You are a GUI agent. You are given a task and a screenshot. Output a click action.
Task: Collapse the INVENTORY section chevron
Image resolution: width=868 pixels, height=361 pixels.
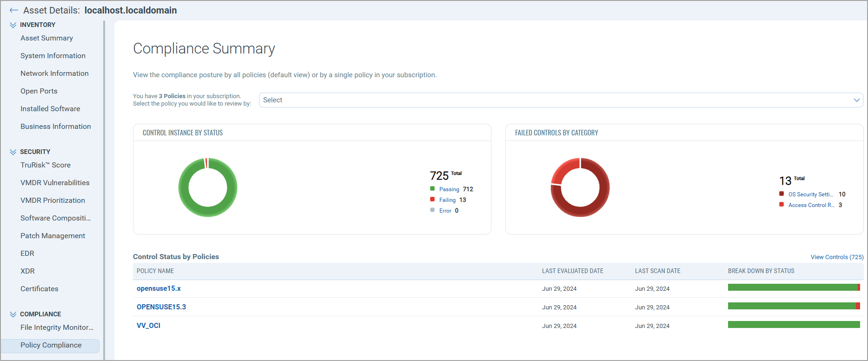(13, 25)
